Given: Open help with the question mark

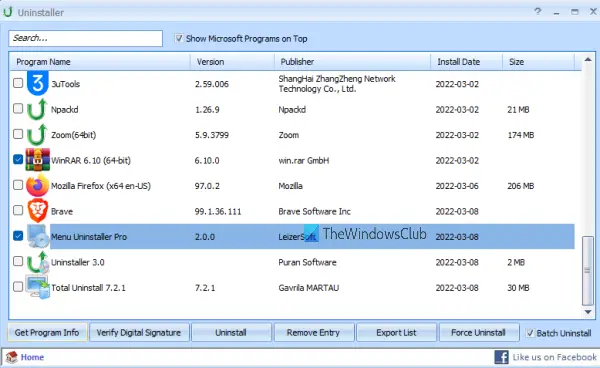Looking at the screenshot, I should 538,11.
